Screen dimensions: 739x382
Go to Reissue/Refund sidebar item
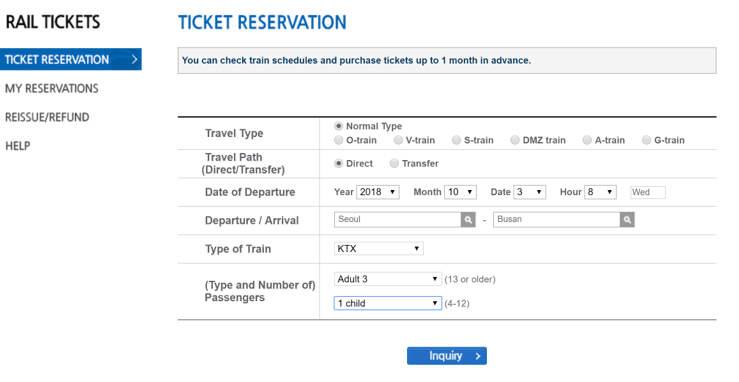[x=47, y=117]
